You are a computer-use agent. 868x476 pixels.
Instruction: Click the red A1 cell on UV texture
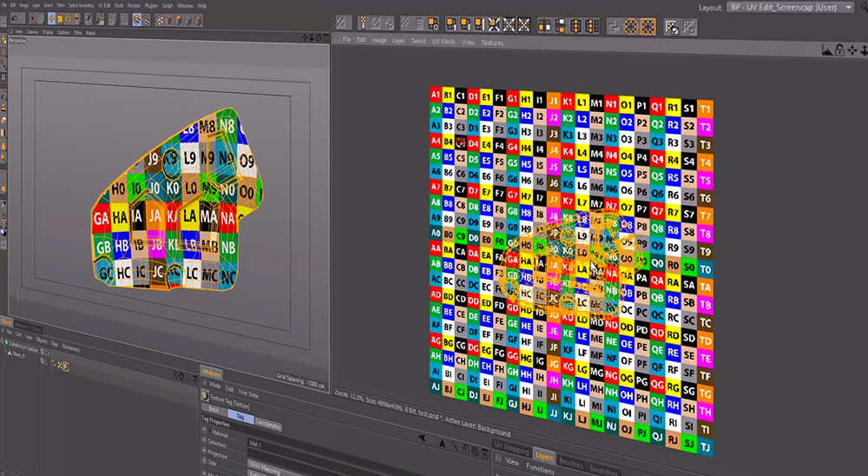click(436, 94)
